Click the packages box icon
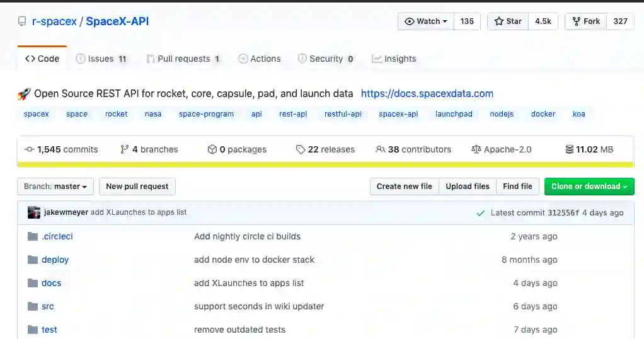The width and height of the screenshot is (644, 339). pyautogui.click(x=212, y=149)
